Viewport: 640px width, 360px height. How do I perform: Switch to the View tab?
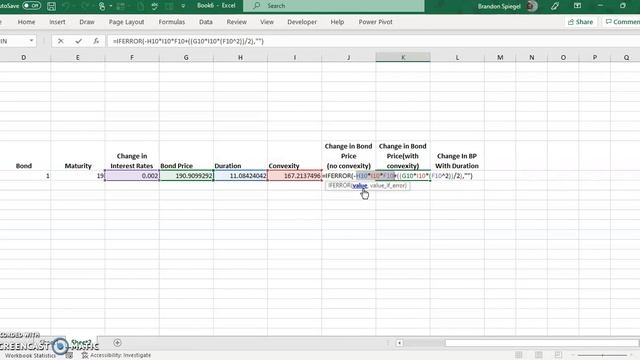click(267, 22)
